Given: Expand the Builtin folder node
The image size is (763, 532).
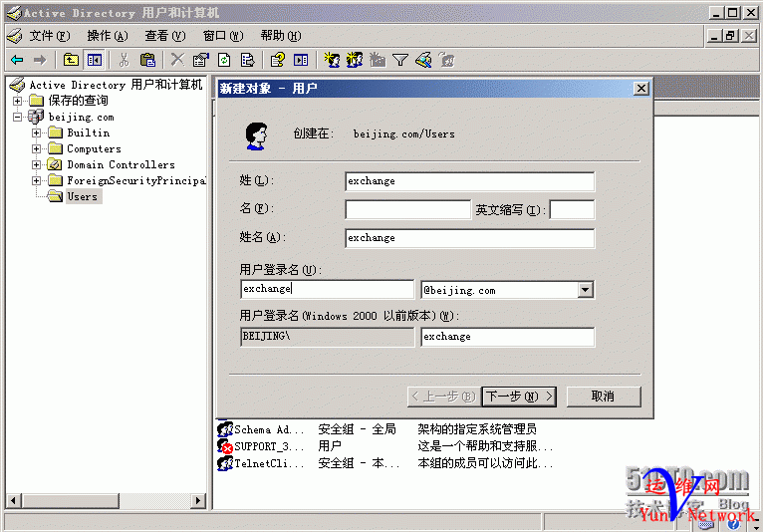Looking at the screenshot, I should tap(36, 133).
